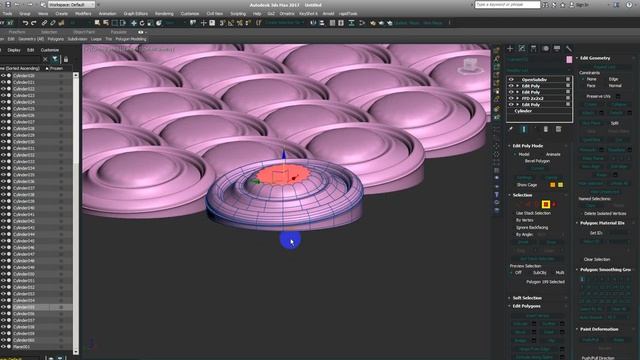Collapse the Edit Poly Mode rollout
Screen dimensions: 640x360
point(527,146)
